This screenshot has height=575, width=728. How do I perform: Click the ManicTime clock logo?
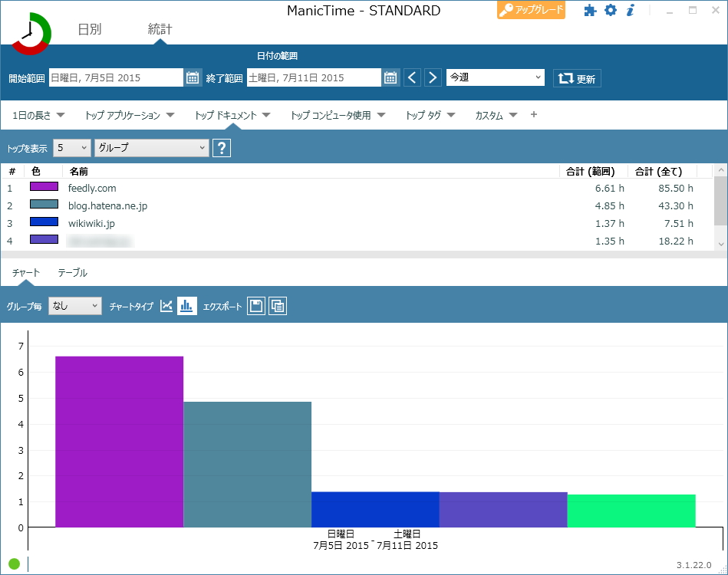coord(31,34)
